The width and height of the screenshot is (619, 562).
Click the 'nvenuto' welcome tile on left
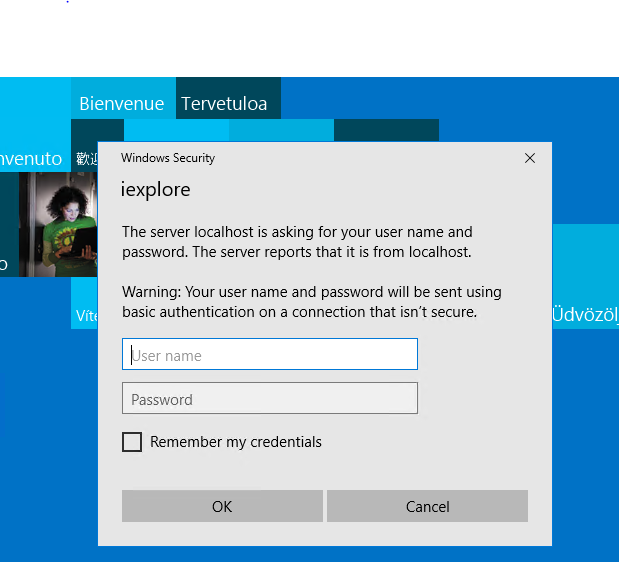35,124
